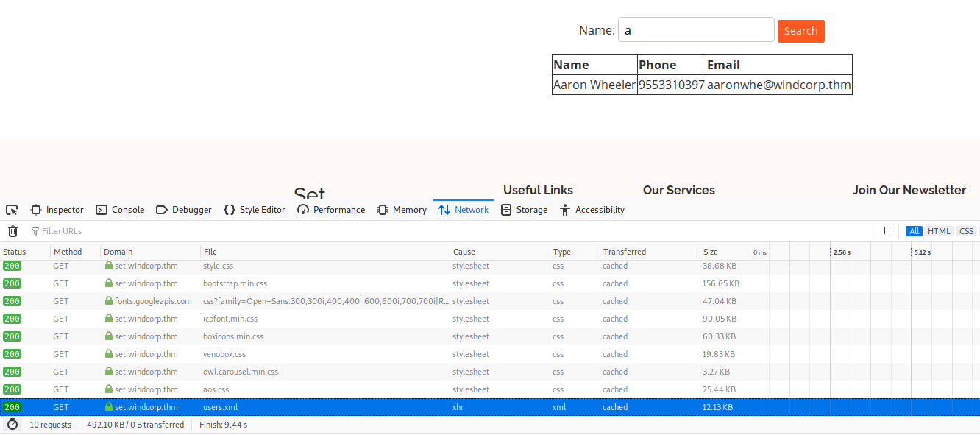980x435 pixels.
Task: Select the All request filter
Action: pyautogui.click(x=915, y=231)
